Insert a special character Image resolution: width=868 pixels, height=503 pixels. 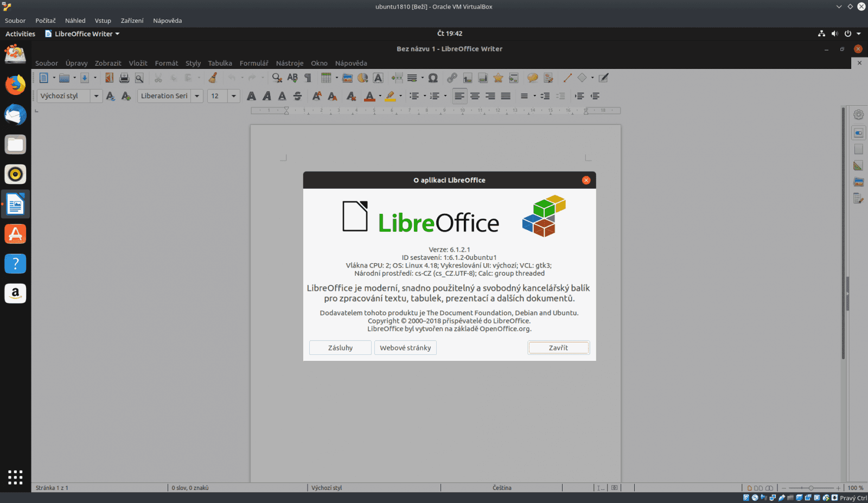432,78
